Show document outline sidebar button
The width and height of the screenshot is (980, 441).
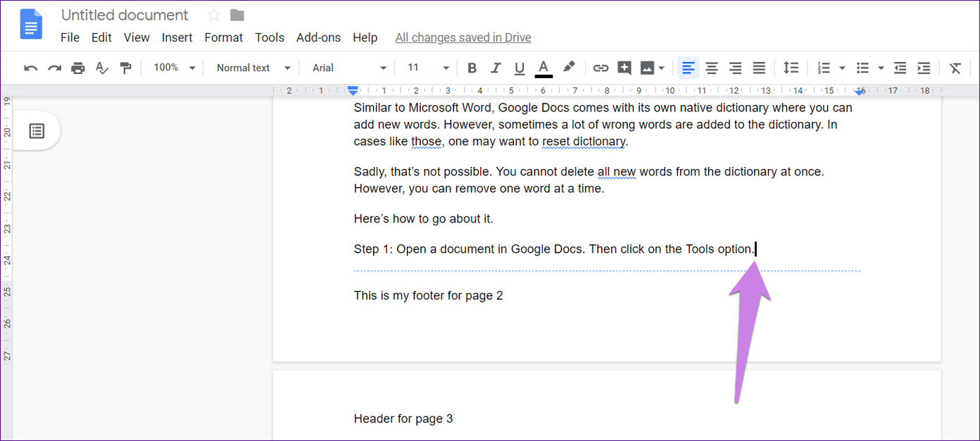coord(37,131)
